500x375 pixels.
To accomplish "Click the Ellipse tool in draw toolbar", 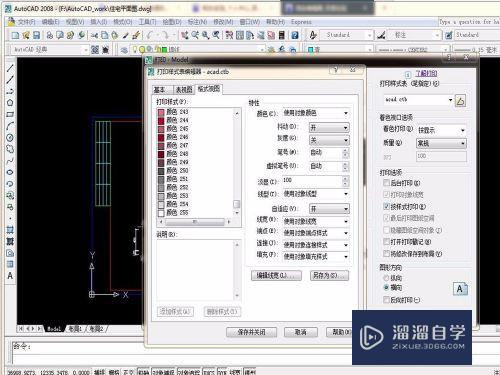I will pos(10,172).
